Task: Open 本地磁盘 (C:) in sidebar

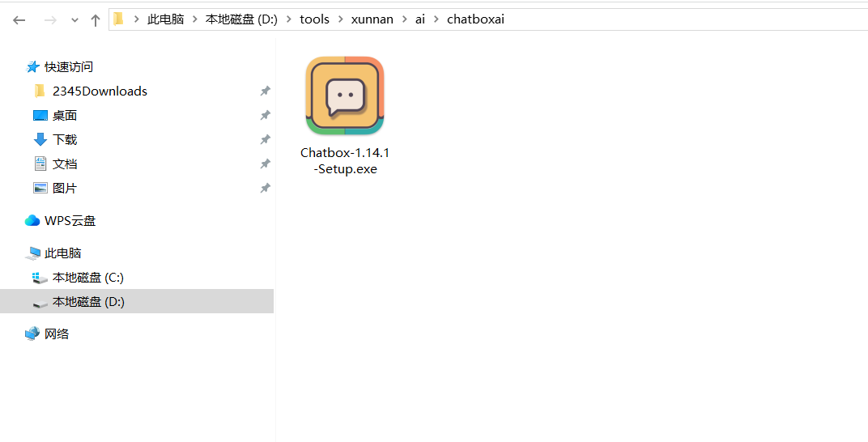Action: pos(87,278)
